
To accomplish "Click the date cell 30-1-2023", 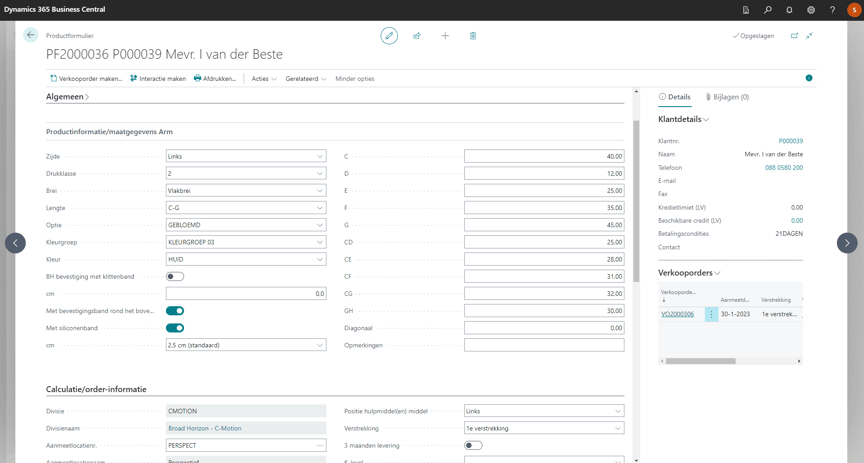I will tap(735, 314).
